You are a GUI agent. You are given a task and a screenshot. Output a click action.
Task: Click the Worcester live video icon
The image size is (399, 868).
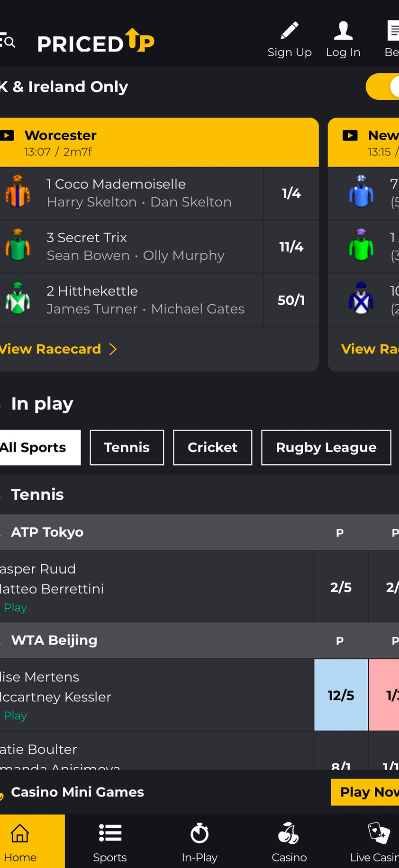tap(7, 136)
